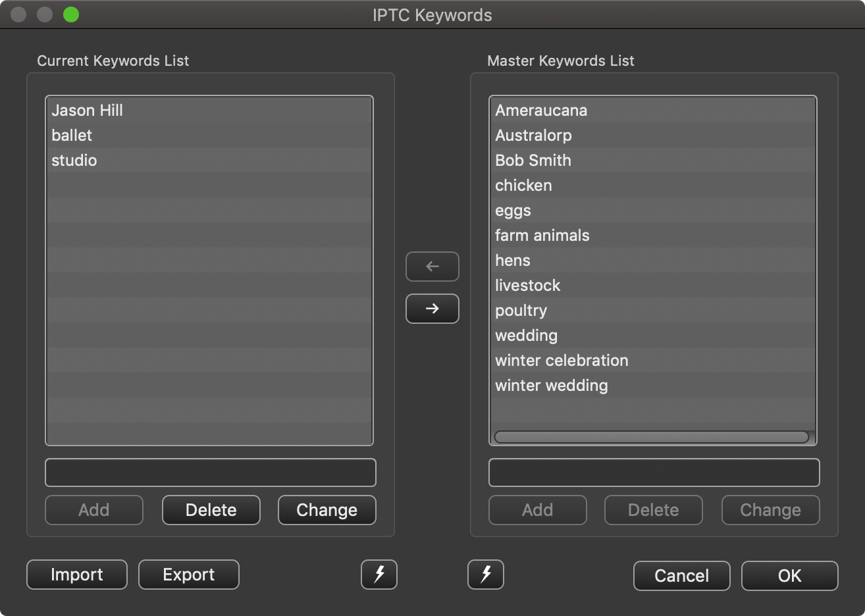The height and width of the screenshot is (616, 865).
Task: Click Delete under Master Keywords List
Action: [654, 510]
